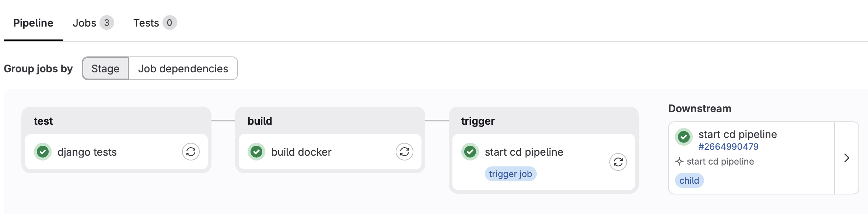Switch to the Pipeline tab
Viewport: 868px width, 214px height.
[x=33, y=23]
